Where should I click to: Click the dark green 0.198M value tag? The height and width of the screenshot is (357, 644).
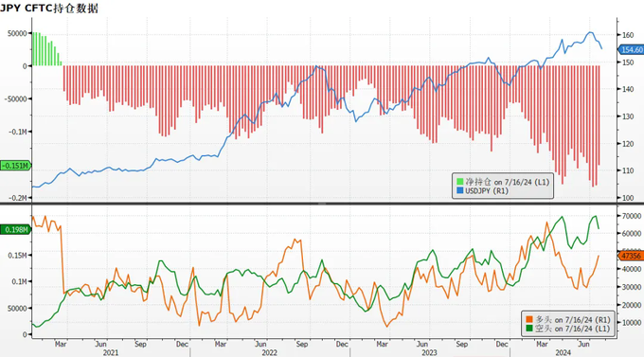coord(15,229)
